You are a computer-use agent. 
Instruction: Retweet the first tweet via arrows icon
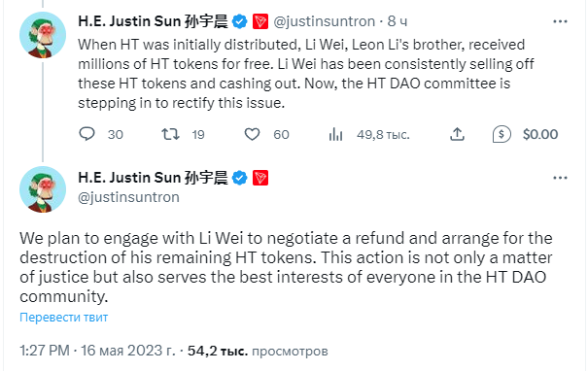171,134
